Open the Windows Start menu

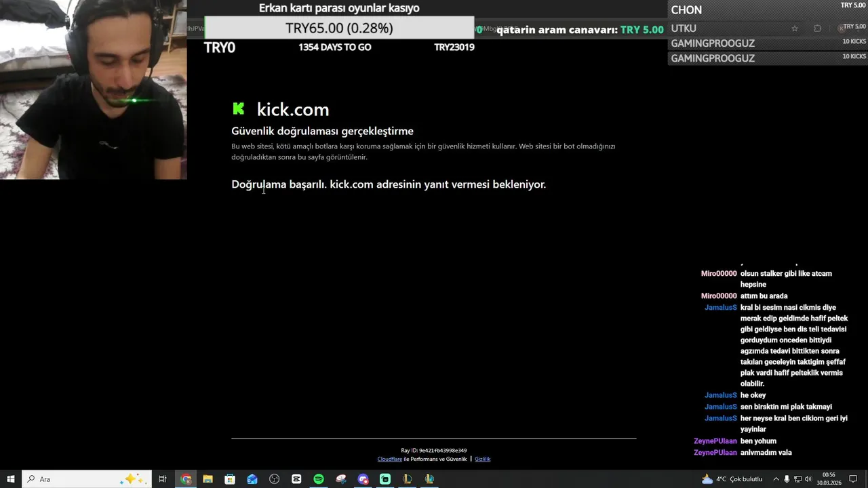(11, 479)
